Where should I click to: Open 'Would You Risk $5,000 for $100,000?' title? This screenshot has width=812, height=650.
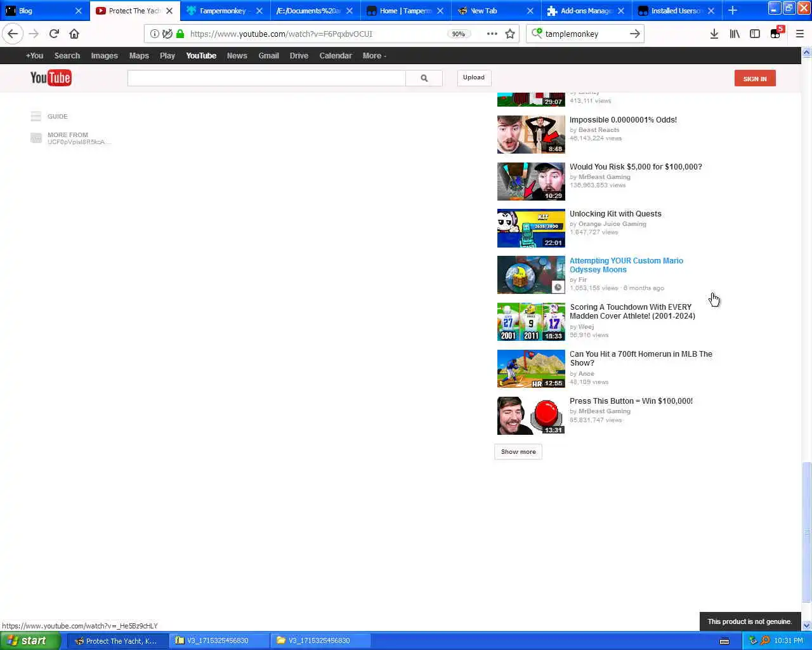(636, 167)
